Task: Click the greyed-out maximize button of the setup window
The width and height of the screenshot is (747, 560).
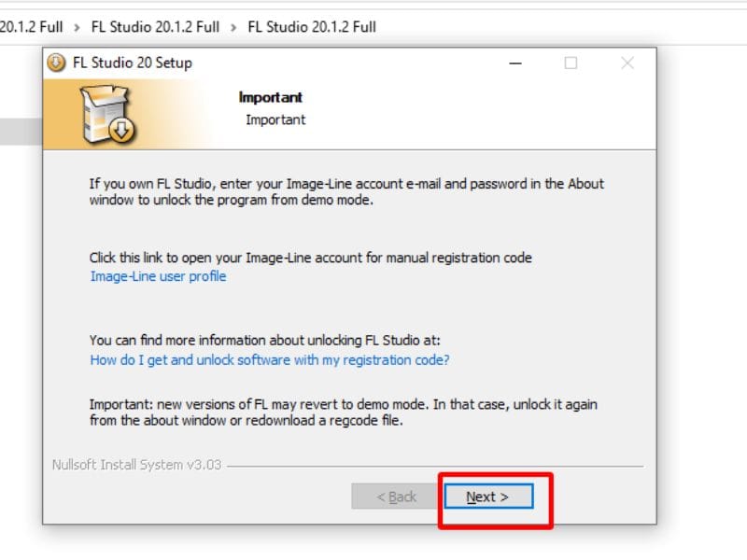Action: 571,63
